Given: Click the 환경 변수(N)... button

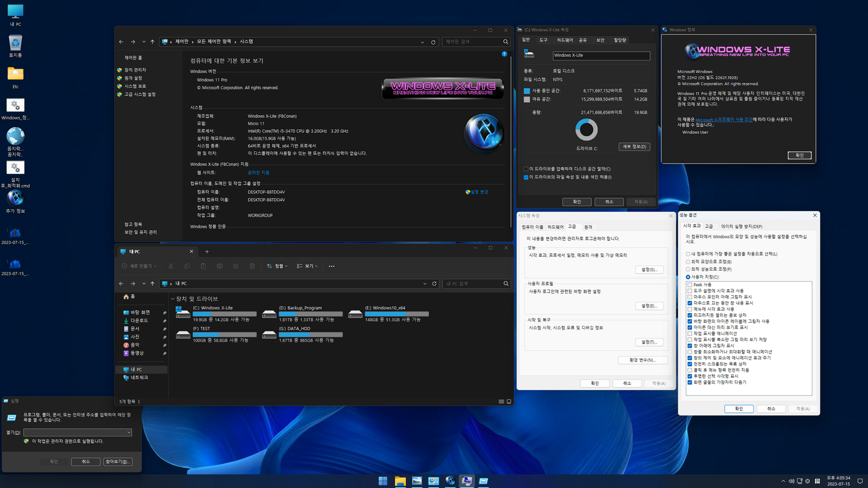Looking at the screenshot, I should coord(643,360).
